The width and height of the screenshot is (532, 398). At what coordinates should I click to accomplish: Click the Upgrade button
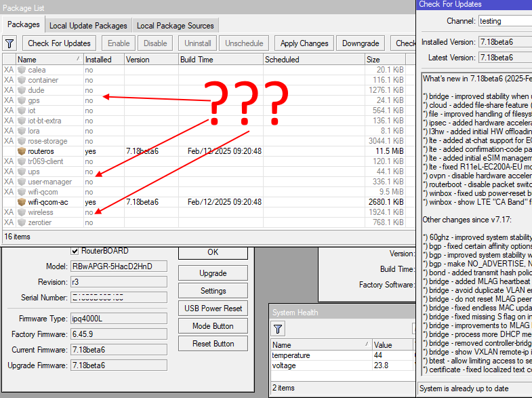point(213,273)
